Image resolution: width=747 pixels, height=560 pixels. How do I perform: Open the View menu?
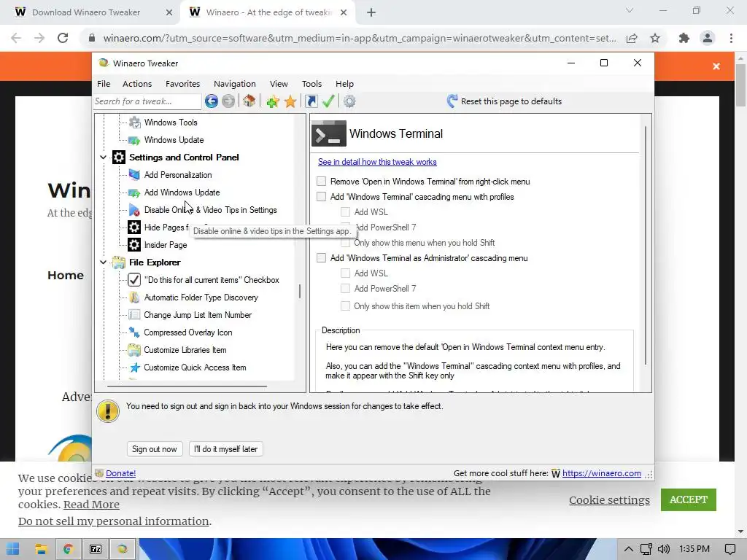click(x=279, y=84)
